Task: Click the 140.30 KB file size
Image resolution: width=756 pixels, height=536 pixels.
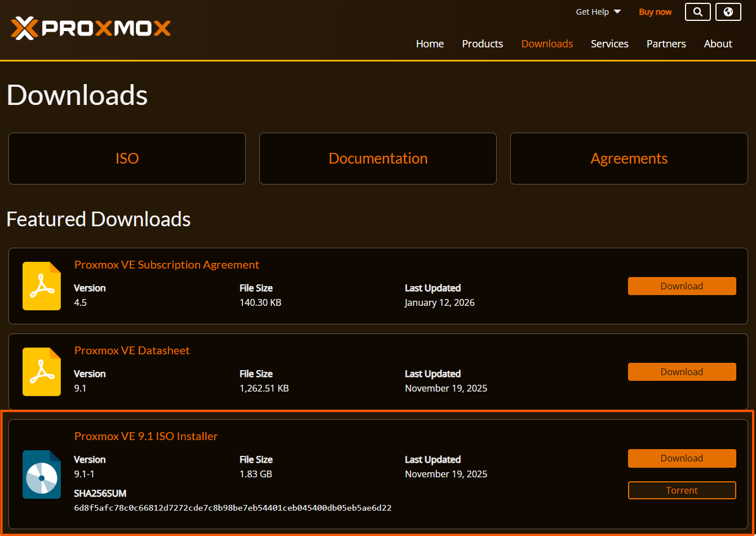Action: point(260,302)
